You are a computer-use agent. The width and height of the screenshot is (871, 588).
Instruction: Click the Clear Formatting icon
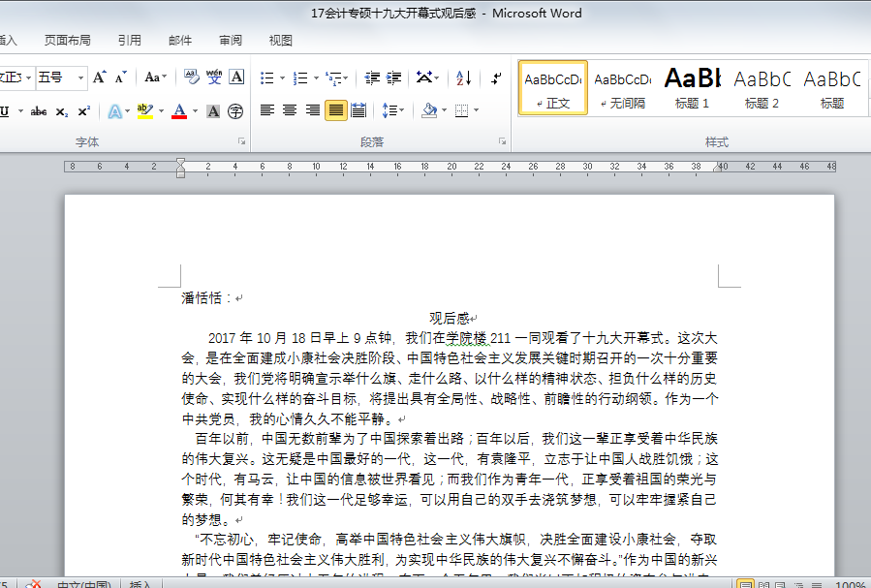pyautogui.click(x=191, y=77)
